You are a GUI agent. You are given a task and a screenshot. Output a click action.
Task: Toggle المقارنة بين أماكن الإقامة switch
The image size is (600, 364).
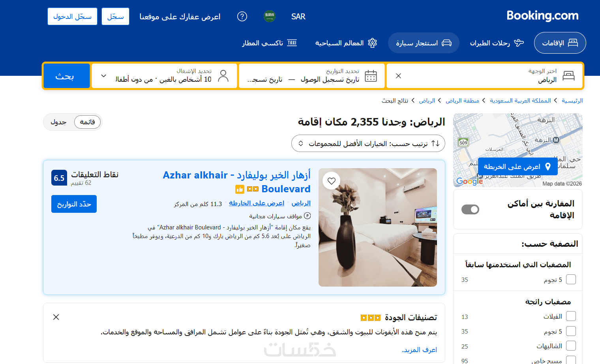coord(470,209)
